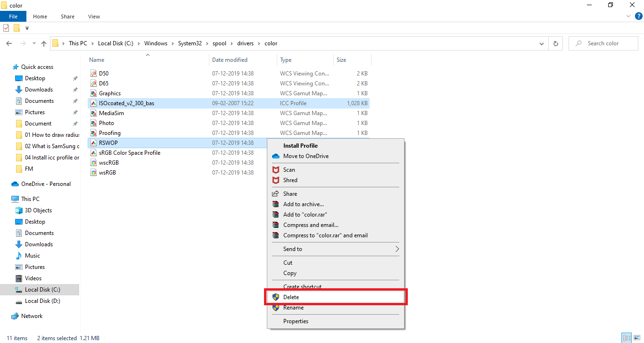Click chevron after System32 in address path
Screen dimensions: 644x343
pyautogui.click(x=207, y=43)
